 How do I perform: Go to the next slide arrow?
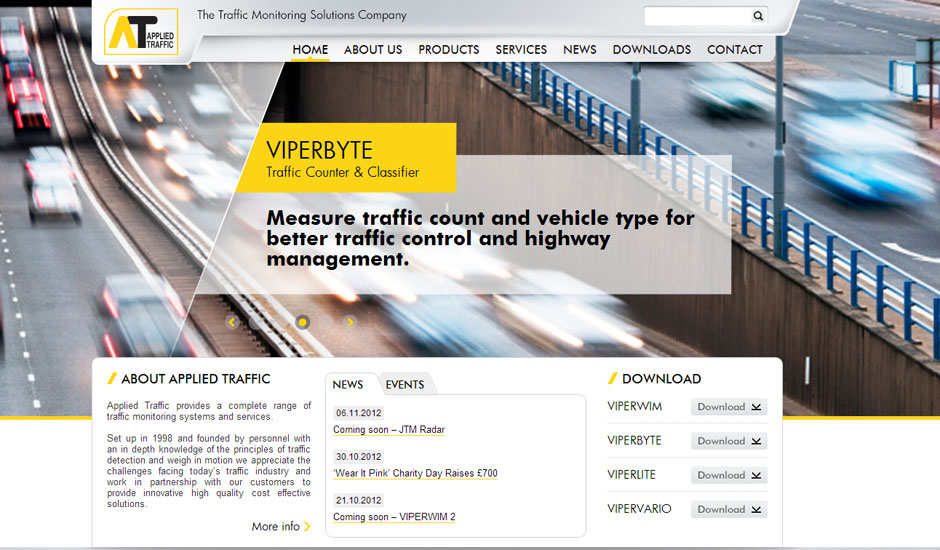pyautogui.click(x=349, y=322)
